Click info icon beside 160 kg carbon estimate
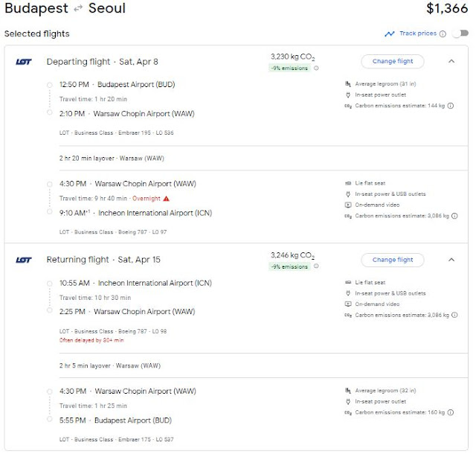The width and height of the screenshot is (476, 457). 451,412
